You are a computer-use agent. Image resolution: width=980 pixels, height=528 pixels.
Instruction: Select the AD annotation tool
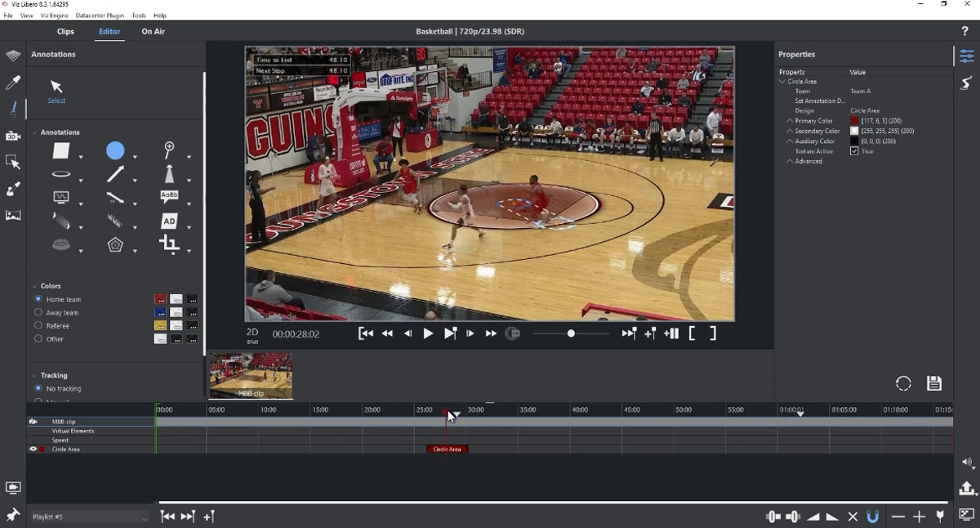(x=169, y=221)
